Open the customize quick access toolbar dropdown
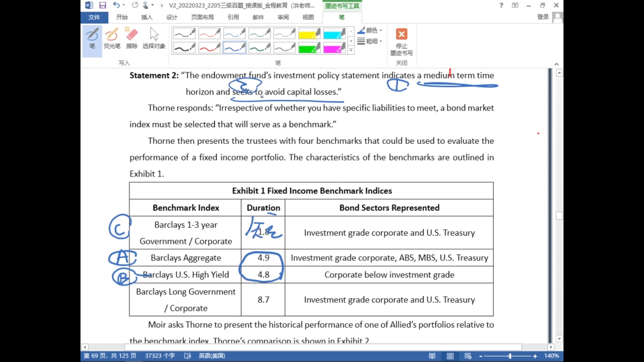 [x=161, y=6]
